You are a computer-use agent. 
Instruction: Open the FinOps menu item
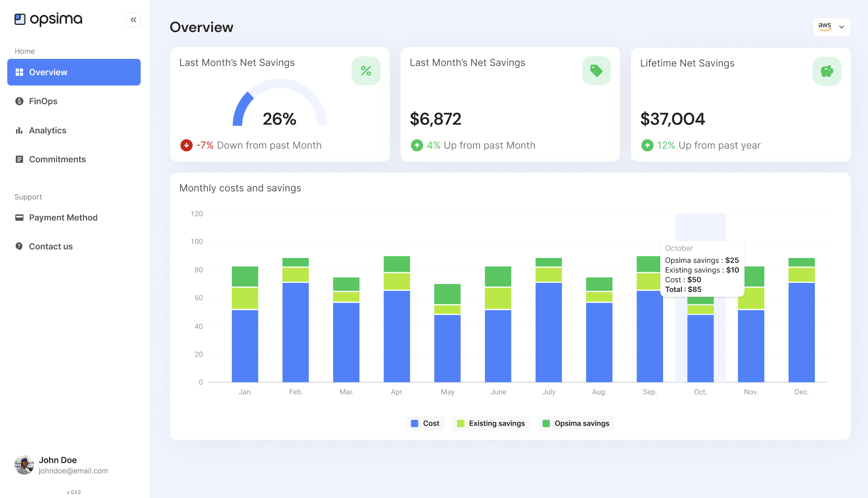coord(43,101)
